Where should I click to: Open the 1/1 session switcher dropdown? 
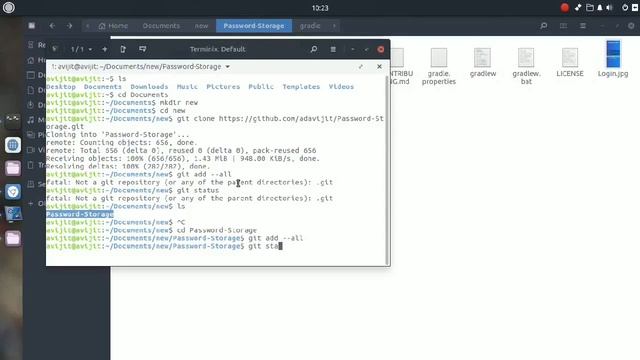(x=81, y=49)
